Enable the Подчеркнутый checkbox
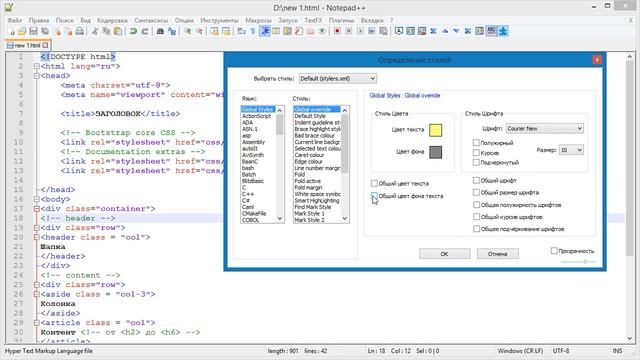 click(x=476, y=162)
